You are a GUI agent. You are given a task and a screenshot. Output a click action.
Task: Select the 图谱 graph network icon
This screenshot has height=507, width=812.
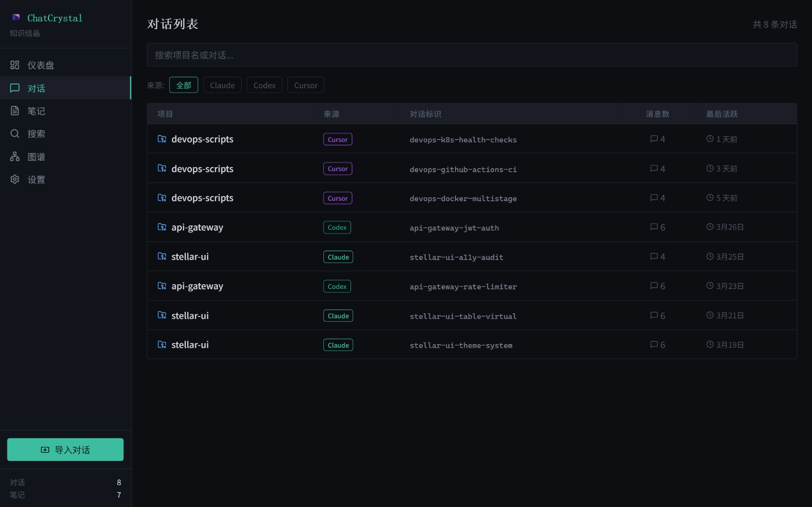tap(15, 156)
